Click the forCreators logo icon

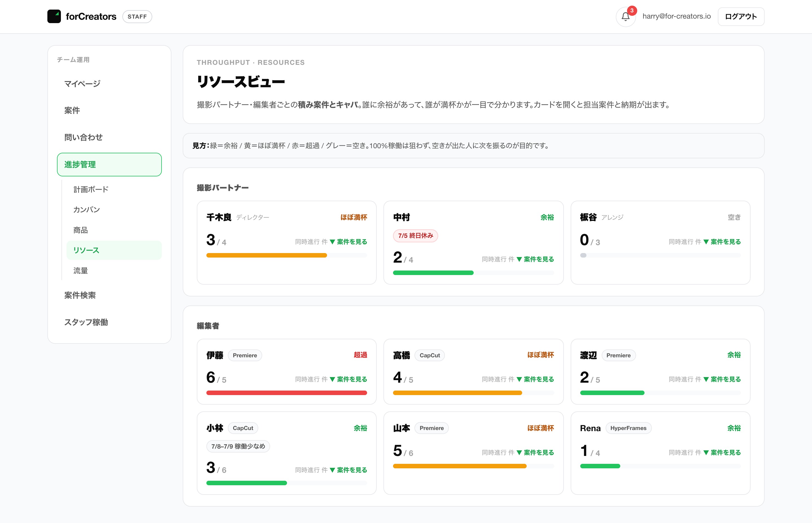coord(54,16)
